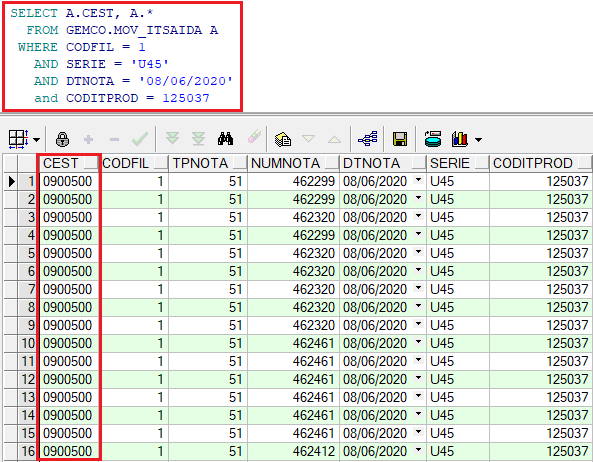Click the linked query tree icon
The width and height of the screenshot is (593, 462).
[368, 139]
